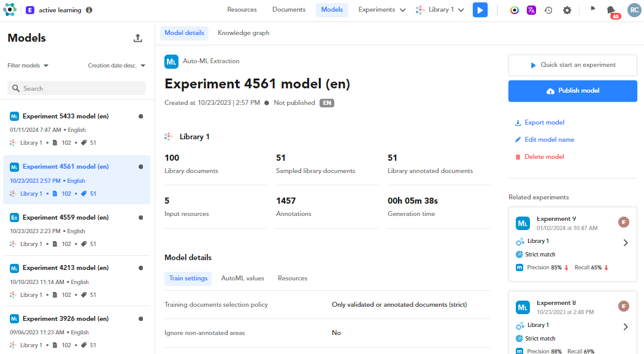Open the settings gear icon
This screenshot has width=644, height=354.
point(567,10)
